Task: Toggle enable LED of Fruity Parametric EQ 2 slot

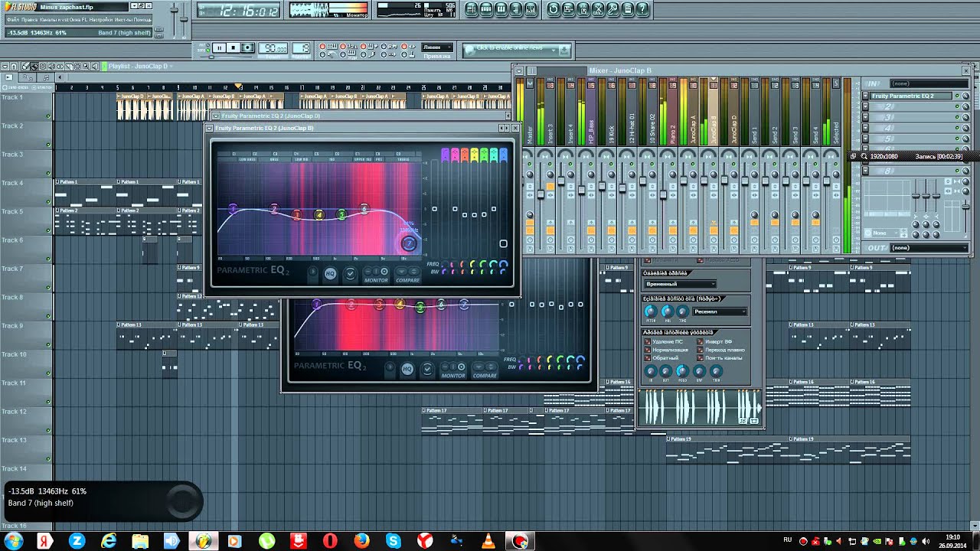Action: click(x=957, y=96)
